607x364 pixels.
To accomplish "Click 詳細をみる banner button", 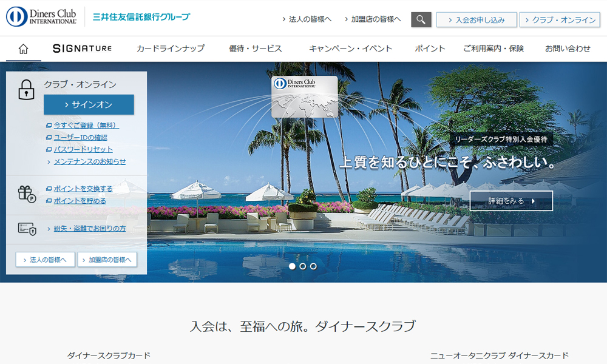I will (x=511, y=201).
